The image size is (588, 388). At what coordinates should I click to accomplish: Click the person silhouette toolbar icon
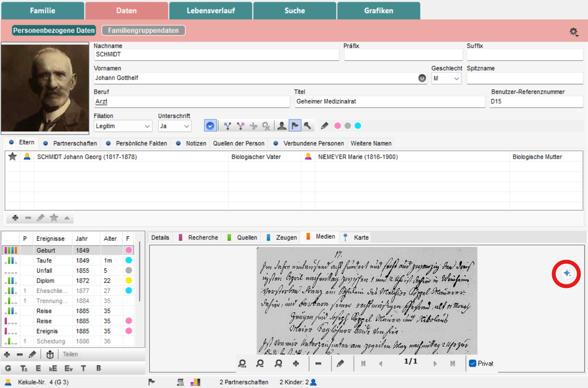[281, 126]
